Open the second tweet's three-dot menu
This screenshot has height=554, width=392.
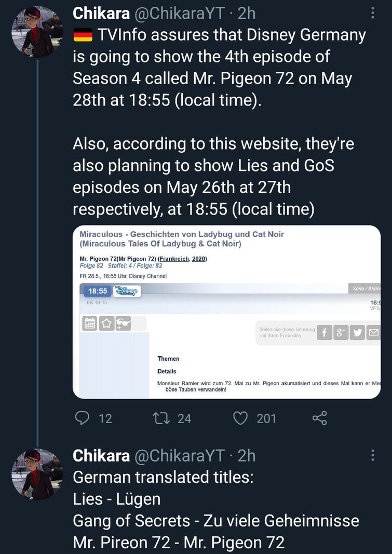point(372,455)
